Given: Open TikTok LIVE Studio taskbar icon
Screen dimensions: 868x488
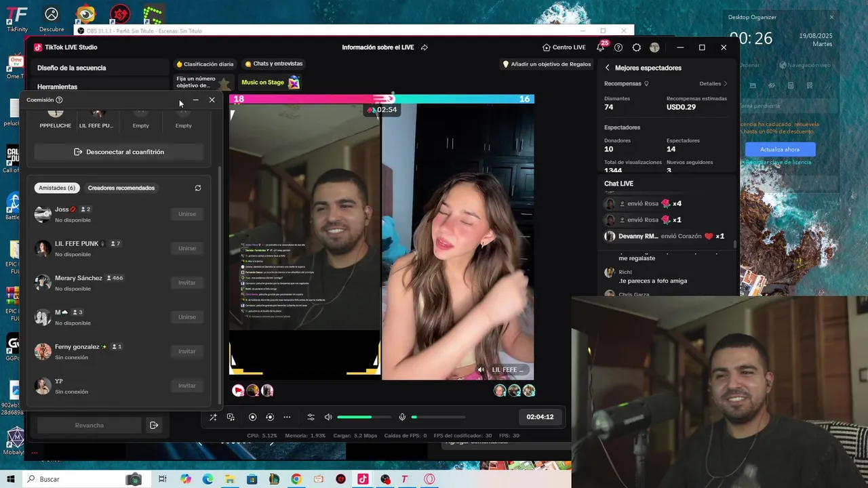Looking at the screenshot, I should pyautogui.click(x=363, y=479).
